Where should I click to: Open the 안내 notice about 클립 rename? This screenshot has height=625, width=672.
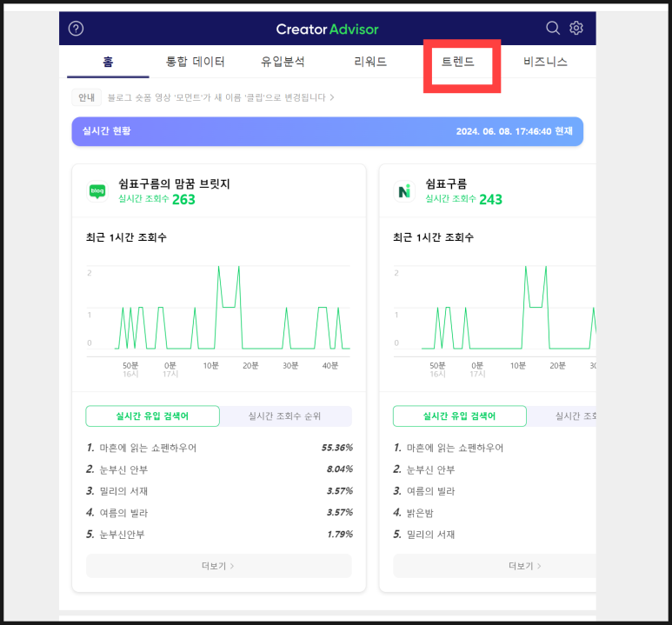(x=221, y=97)
